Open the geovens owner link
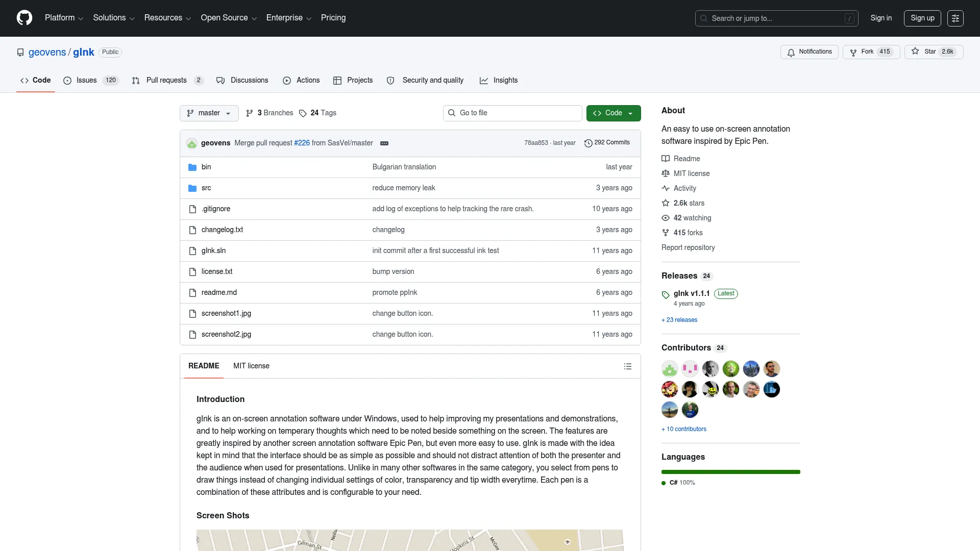This screenshot has width=980, height=551. pos(47,52)
